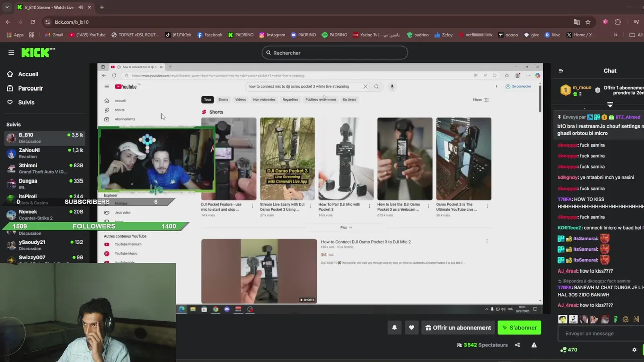644x362 pixels.
Task: Click YouTube voice search microphone icon
Action: (392, 86)
